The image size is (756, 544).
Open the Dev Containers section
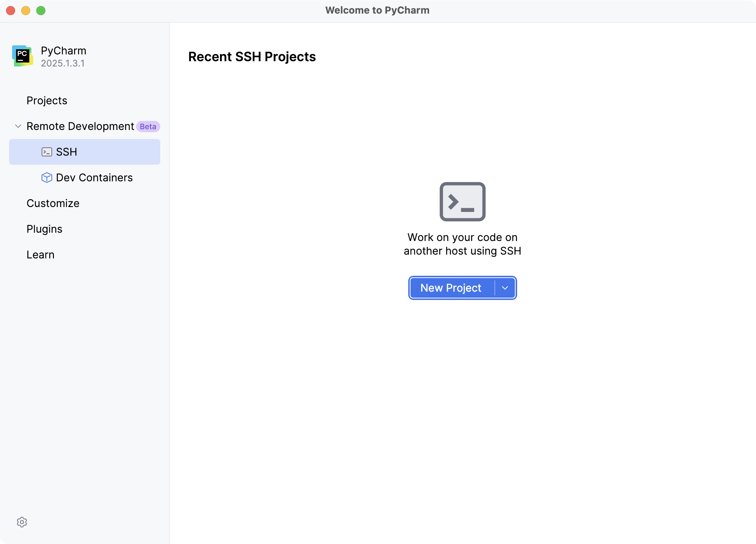pyautogui.click(x=94, y=178)
